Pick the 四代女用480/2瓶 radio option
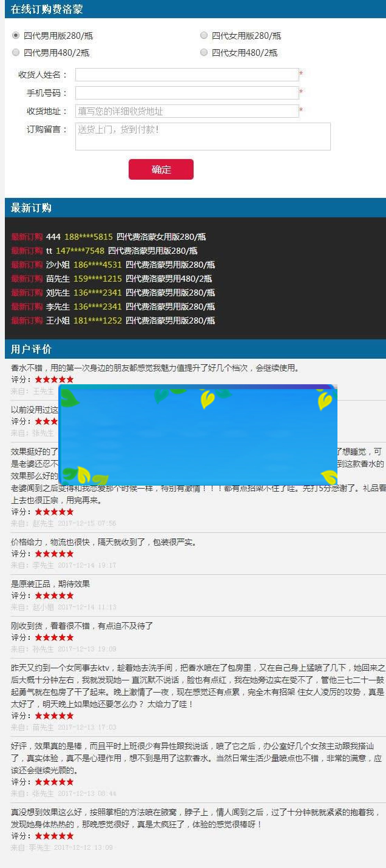 pyautogui.click(x=204, y=53)
